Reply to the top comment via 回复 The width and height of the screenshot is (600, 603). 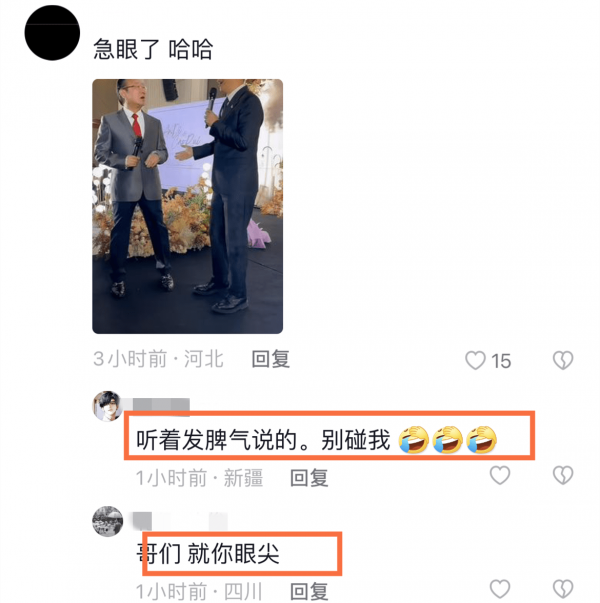click(x=271, y=359)
